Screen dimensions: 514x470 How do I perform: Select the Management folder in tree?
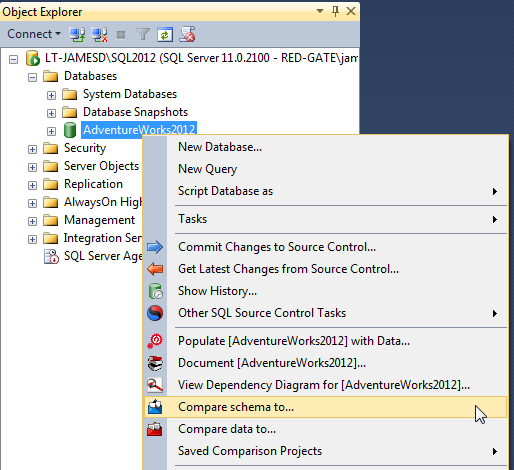tap(99, 220)
